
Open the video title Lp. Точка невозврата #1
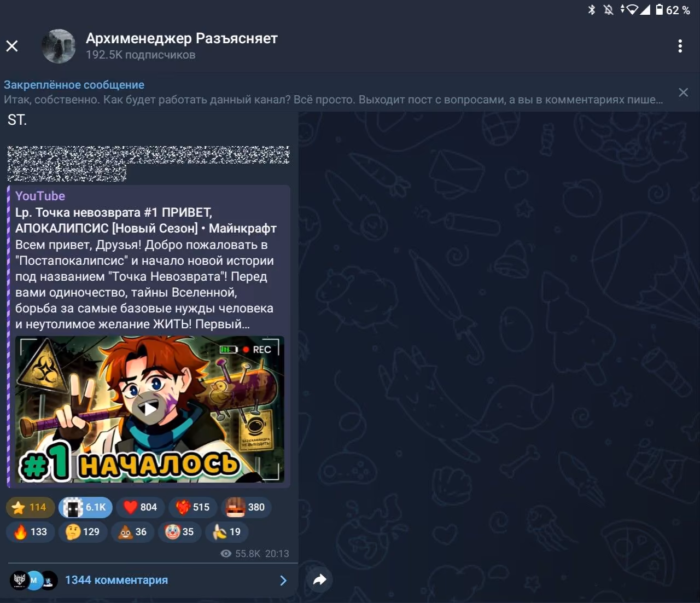coord(146,220)
